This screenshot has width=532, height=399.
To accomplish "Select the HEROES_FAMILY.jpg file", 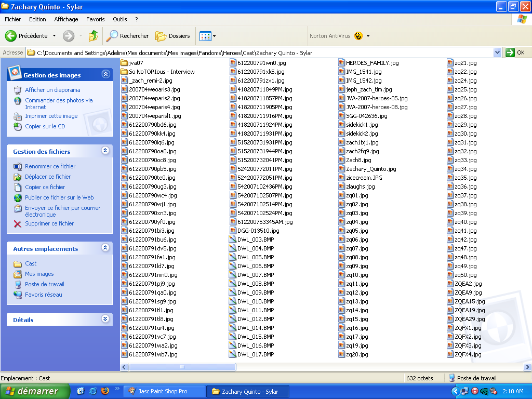I will (372, 63).
